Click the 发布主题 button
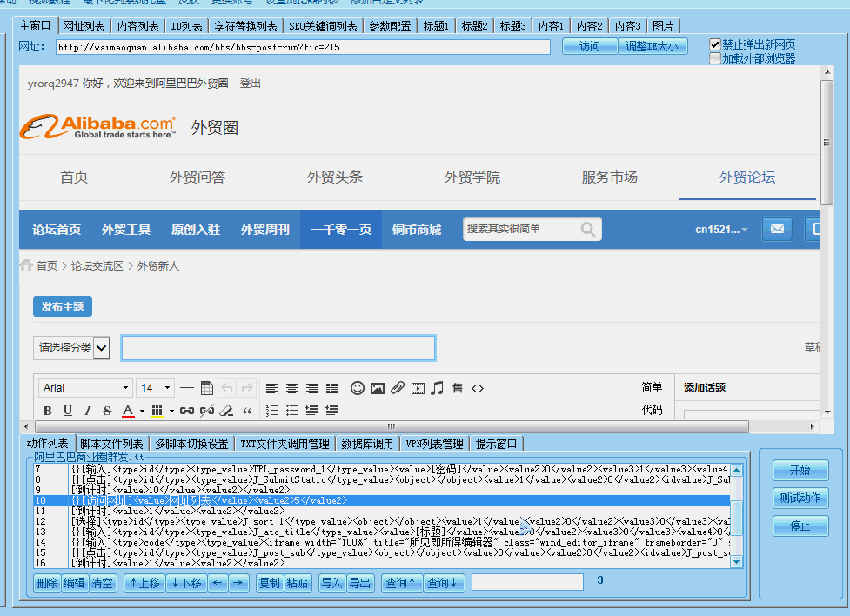The image size is (850, 616). pos(63,306)
